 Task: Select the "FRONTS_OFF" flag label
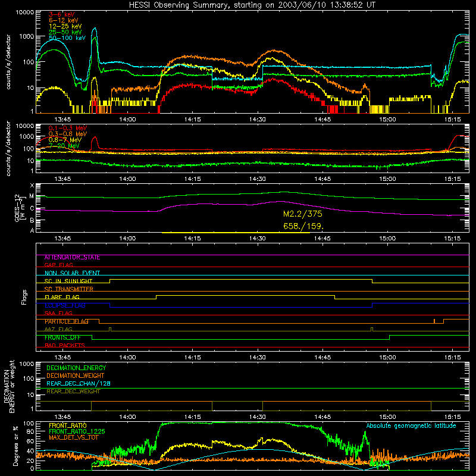pyautogui.click(x=62, y=337)
